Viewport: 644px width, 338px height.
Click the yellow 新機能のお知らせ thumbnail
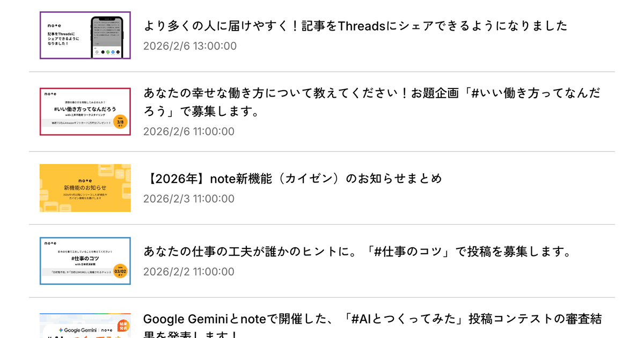pyautogui.click(x=85, y=187)
